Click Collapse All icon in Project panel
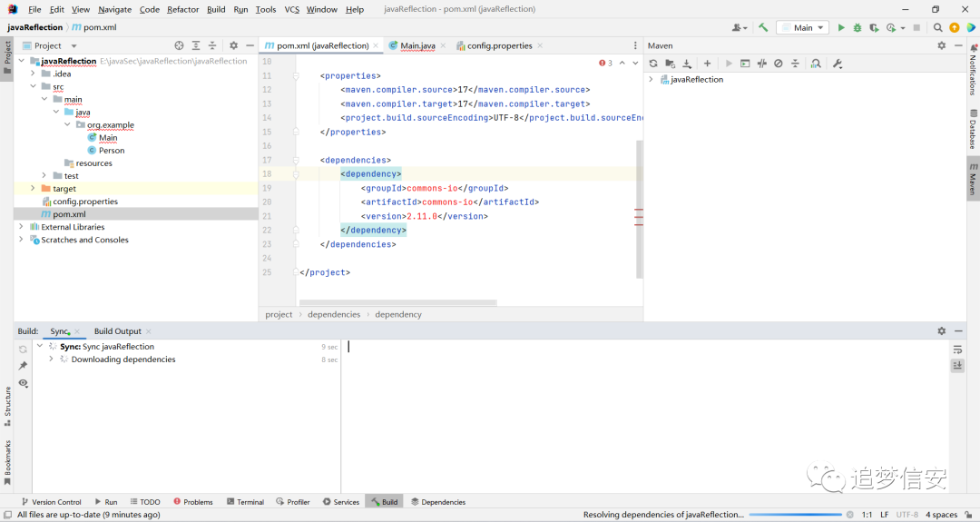Screen dimensions: 980x522 (212, 45)
